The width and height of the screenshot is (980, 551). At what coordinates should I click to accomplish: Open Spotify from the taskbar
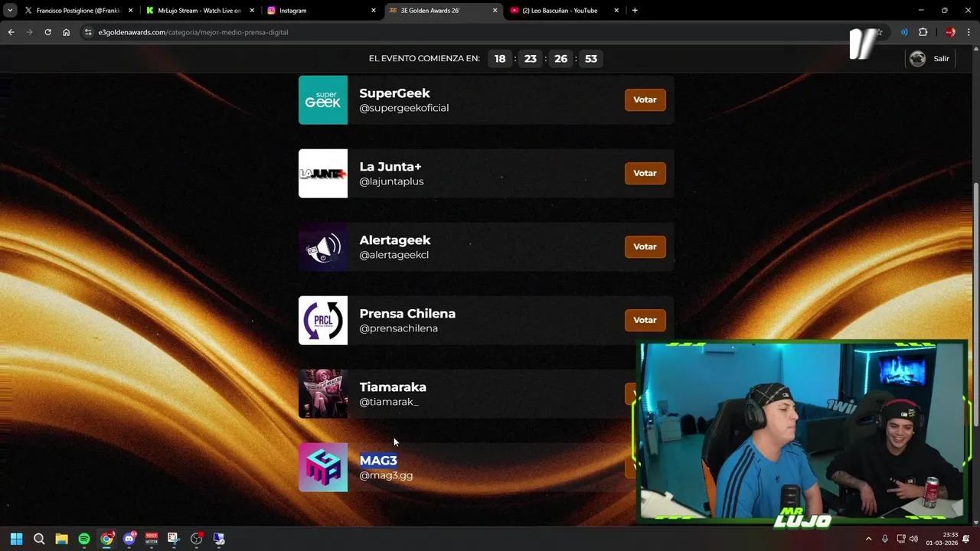coord(84,539)
